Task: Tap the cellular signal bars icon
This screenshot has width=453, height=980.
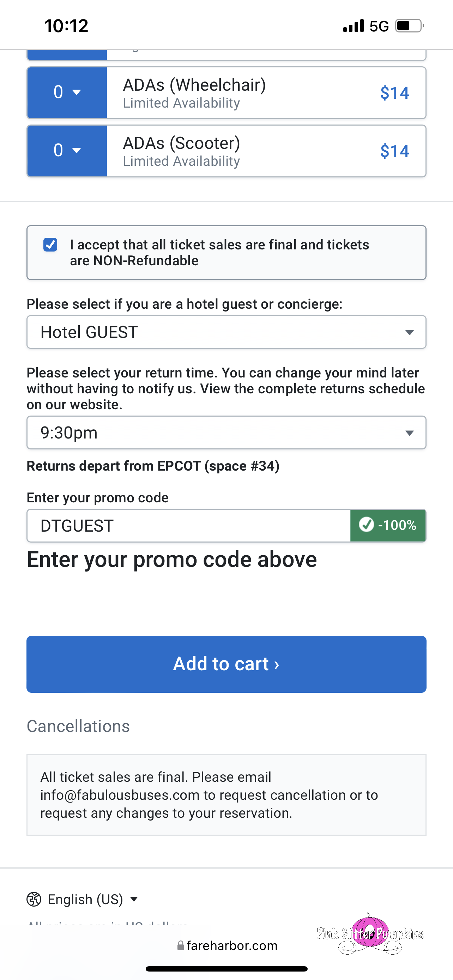Action: [x=354, y=26]
